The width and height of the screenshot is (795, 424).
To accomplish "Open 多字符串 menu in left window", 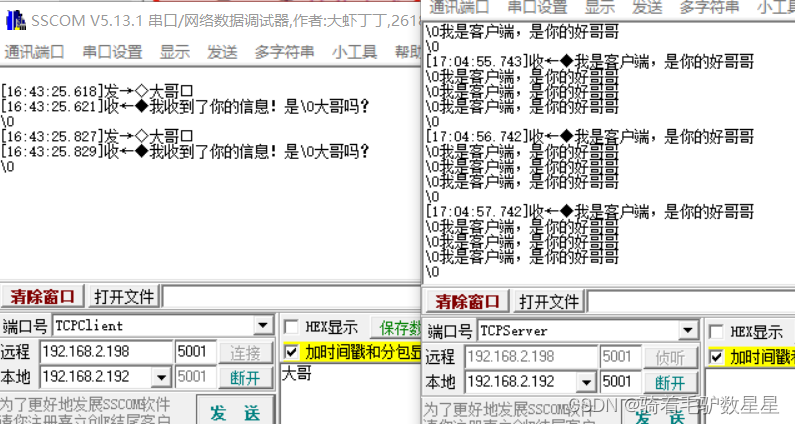I will coord(284,52).
